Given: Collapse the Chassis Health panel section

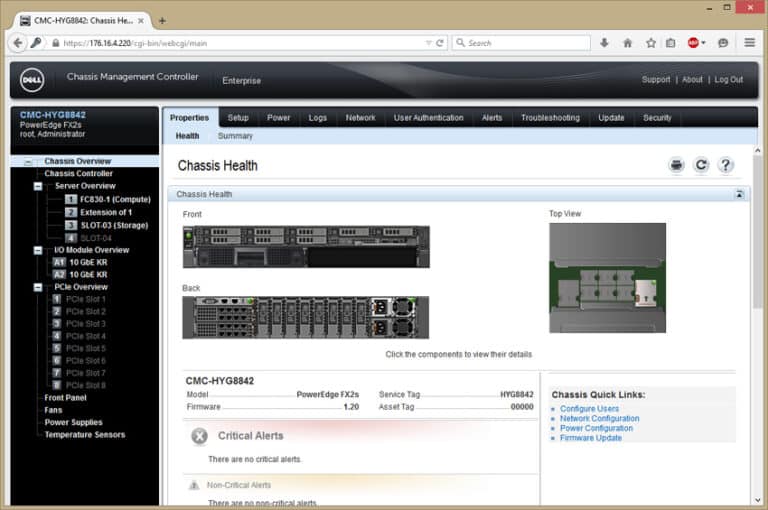Looking at the screenshot, I should pos(739,194).
